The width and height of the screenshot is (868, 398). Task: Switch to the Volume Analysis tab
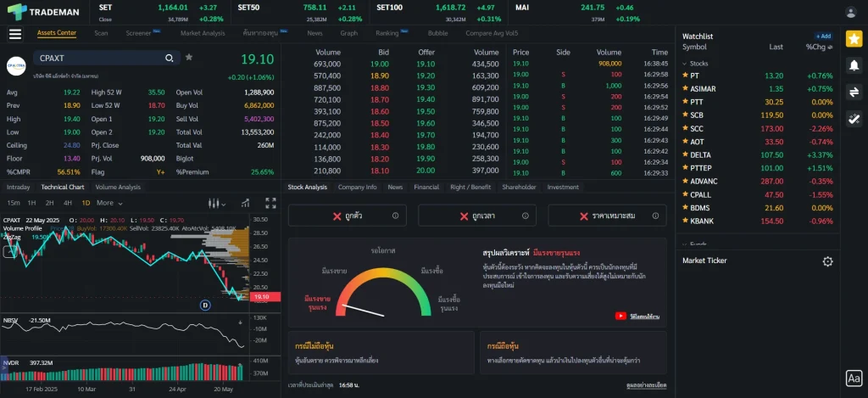(118, 187)
